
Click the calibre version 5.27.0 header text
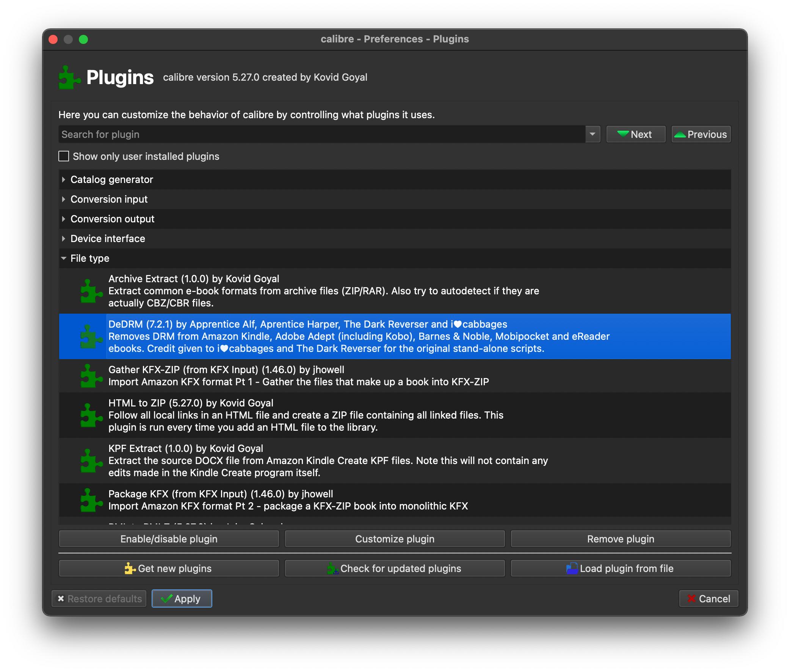265,77
